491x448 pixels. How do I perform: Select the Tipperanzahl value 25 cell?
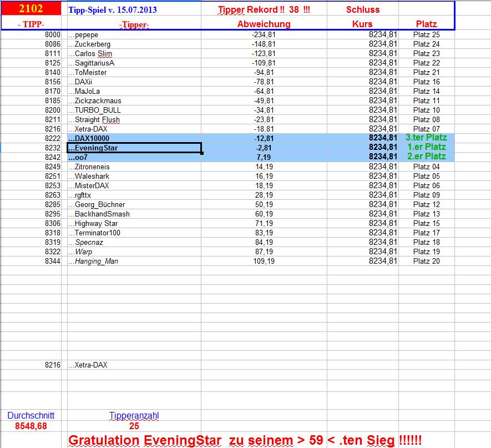coord(135,425)
